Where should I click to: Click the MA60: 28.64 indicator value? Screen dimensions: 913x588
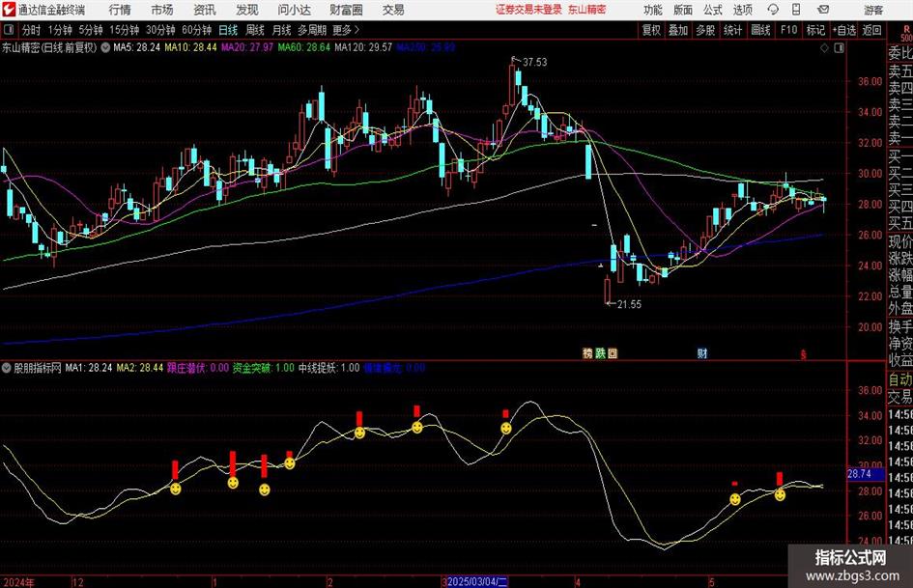[304, 47]
